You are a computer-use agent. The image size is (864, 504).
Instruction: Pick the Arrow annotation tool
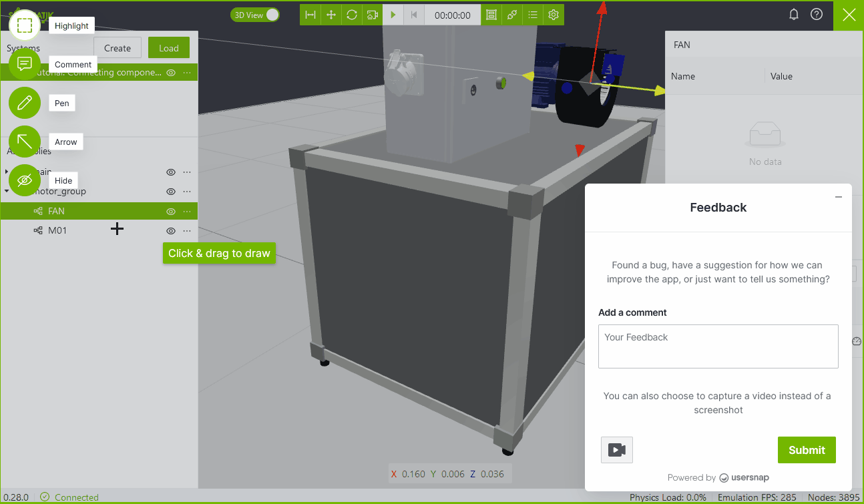click(25, 142)
